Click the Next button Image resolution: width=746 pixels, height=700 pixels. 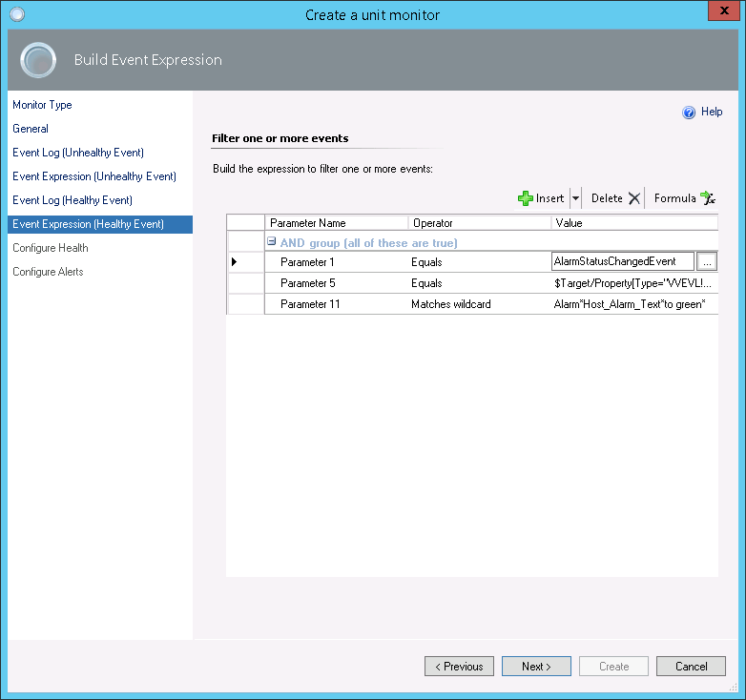coord(536,667)
